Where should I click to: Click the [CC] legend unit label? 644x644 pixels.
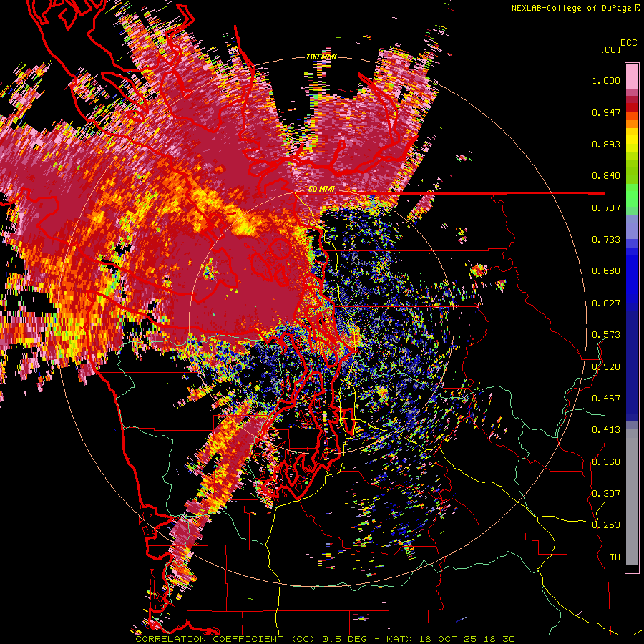pyautogui.click(x=610, y=49)
